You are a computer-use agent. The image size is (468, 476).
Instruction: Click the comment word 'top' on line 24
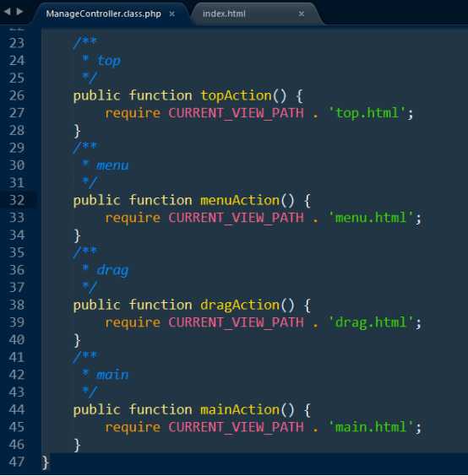(x=109, y=61)
